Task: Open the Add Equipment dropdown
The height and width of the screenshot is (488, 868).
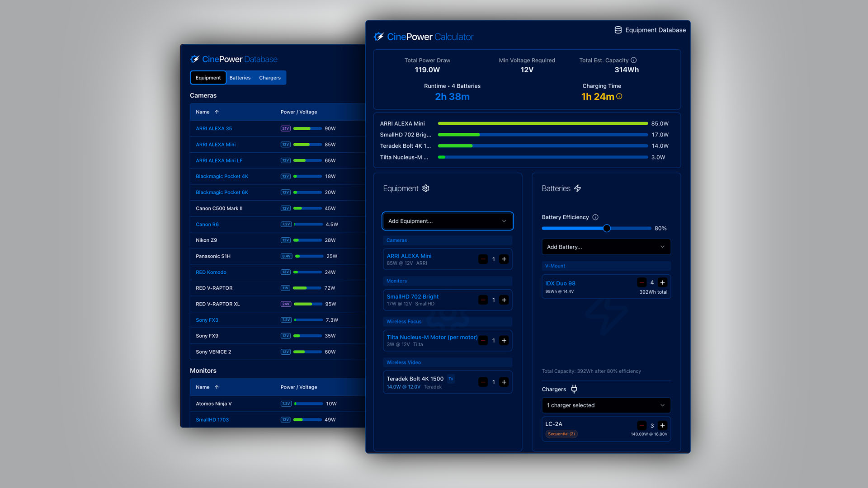Action: (448, 221)
